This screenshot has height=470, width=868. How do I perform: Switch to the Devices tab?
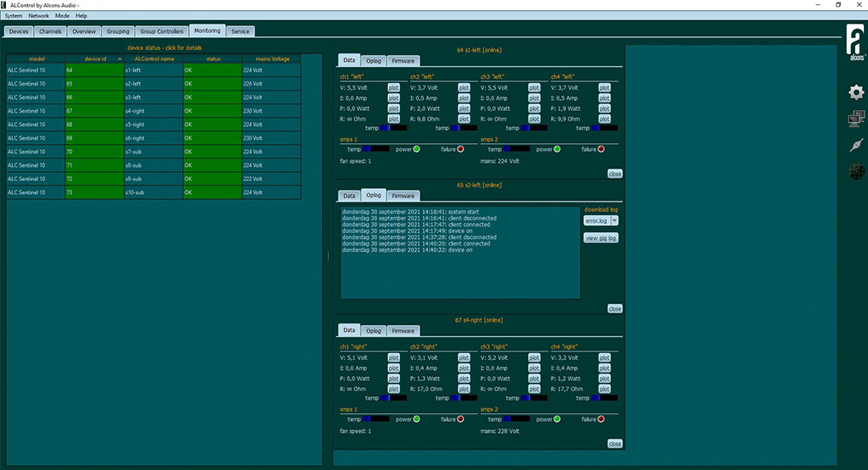[19, 31]
